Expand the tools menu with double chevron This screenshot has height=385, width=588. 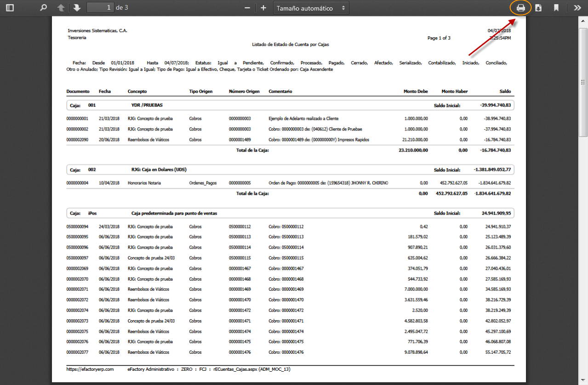click(577, 8)
